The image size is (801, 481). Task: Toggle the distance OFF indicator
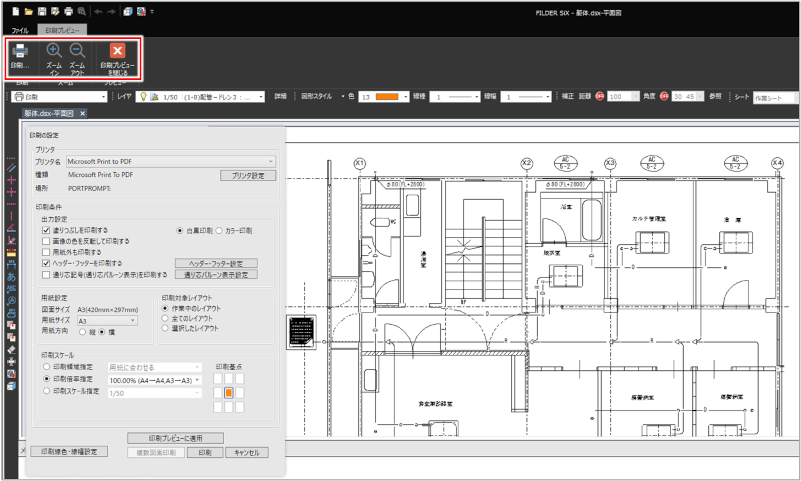(600, 97)
